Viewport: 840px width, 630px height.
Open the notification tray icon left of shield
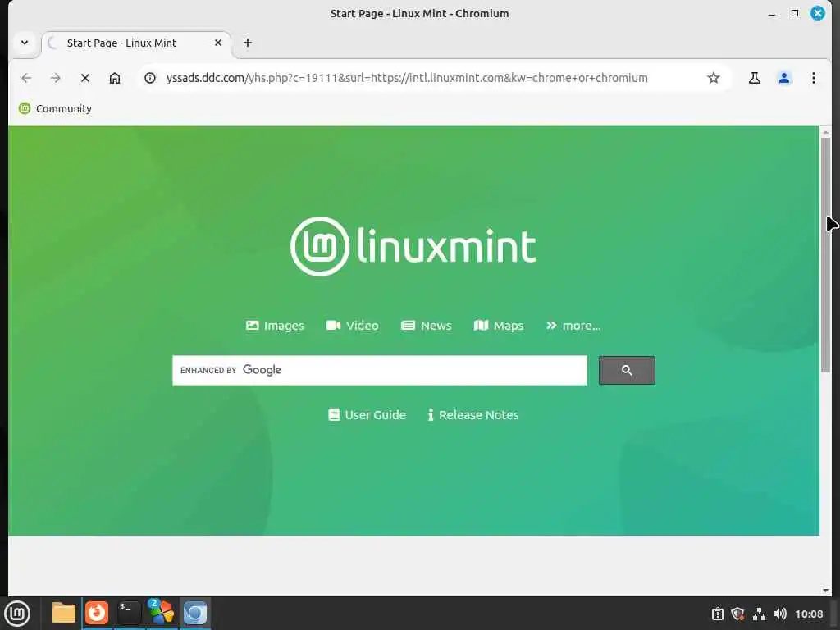pos(717,614)
